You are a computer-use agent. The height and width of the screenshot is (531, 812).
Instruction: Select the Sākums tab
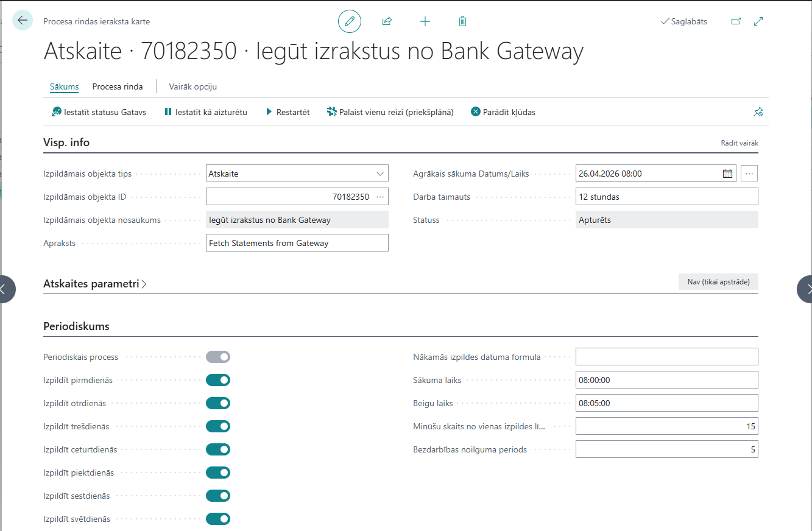[x=65, y=86]
